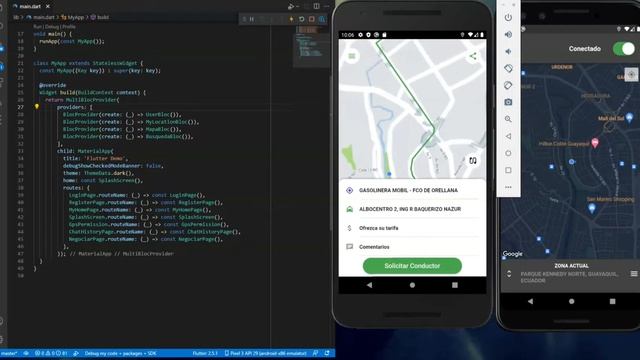Image resolution: width=640 pixels, height=360 pixels.
Task: Tap the Mall del Sol pin on driver map
Action: [x=629, y=118]
